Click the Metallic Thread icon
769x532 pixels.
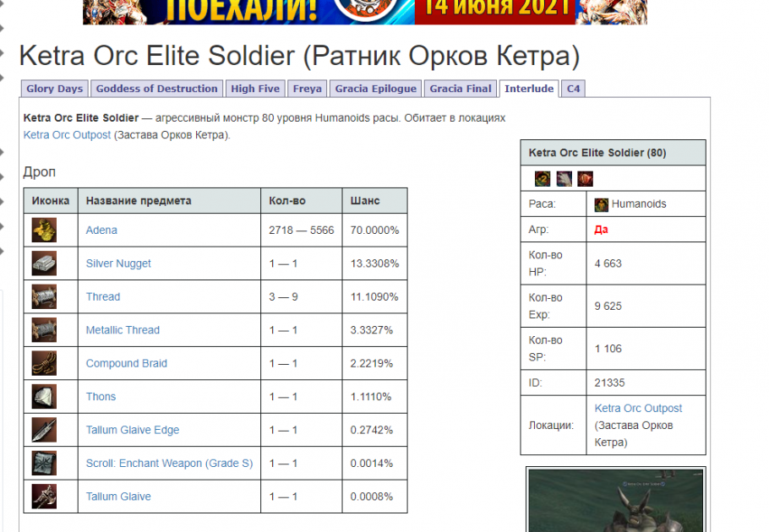pos(45,330)
